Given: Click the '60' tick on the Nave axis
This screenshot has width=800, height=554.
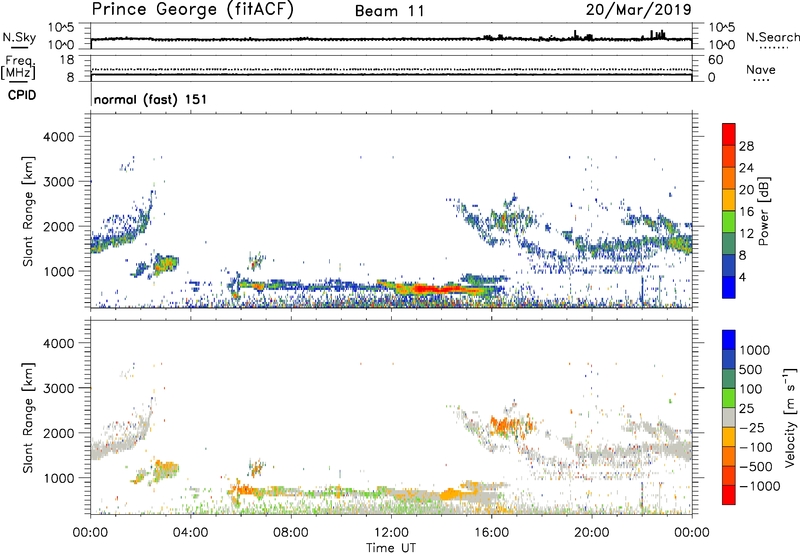Looking at the screenshot, I should (x=715, y=60).
